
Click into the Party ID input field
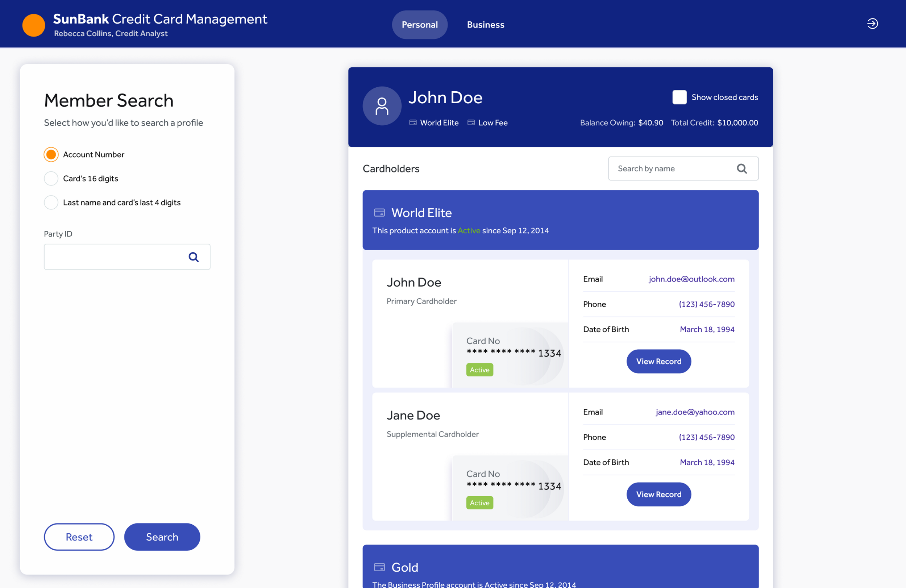(x=114, y=257)
